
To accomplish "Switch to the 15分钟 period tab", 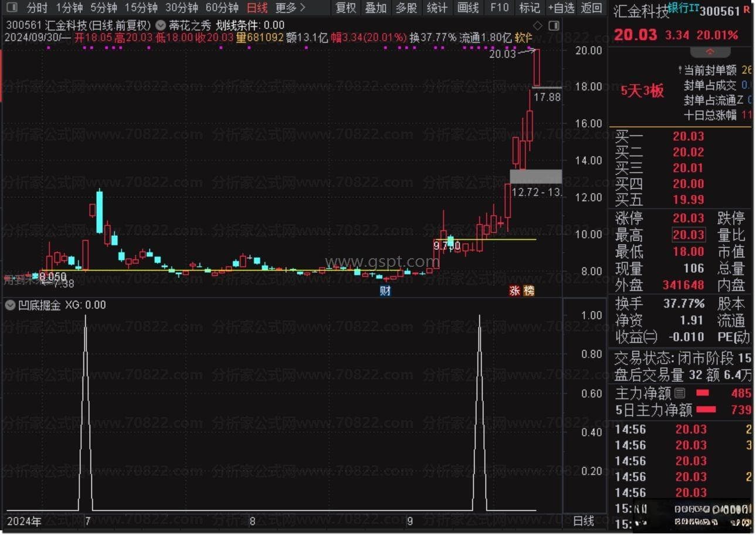I will click(141, 8).
